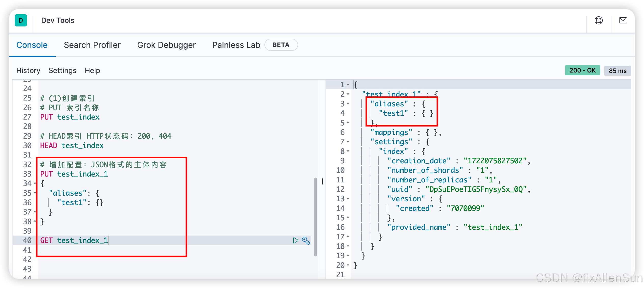Image resolution: width=644 pixels, height=288 pixels.
Task: Run the GET request with play icon
Action: point(295,240)
